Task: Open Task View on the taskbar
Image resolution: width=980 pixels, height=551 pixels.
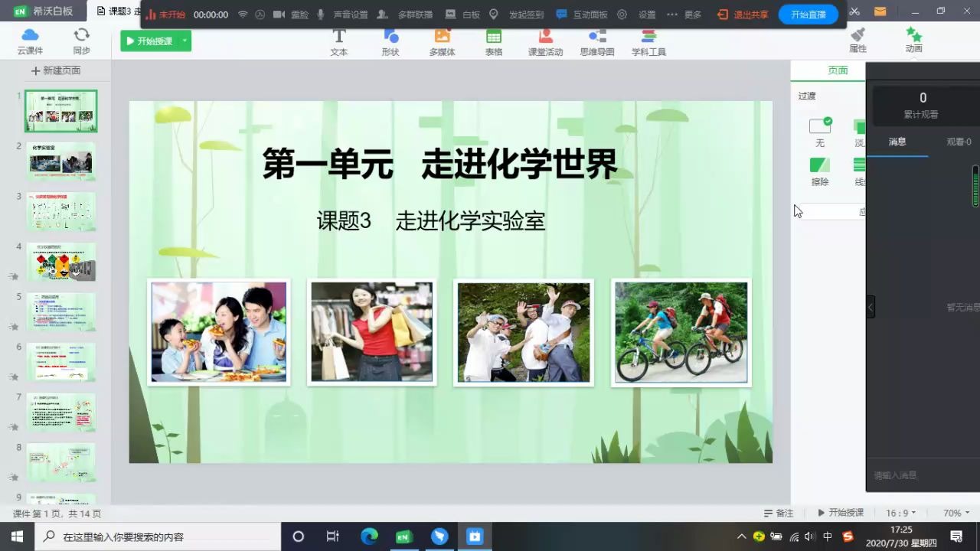Action: [x=332, y=536]
